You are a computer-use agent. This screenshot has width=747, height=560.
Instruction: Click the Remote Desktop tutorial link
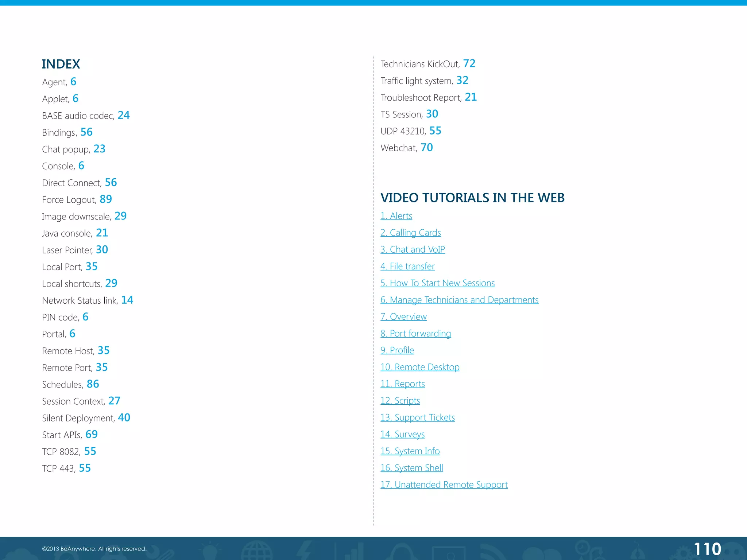[x=420, y=367]
